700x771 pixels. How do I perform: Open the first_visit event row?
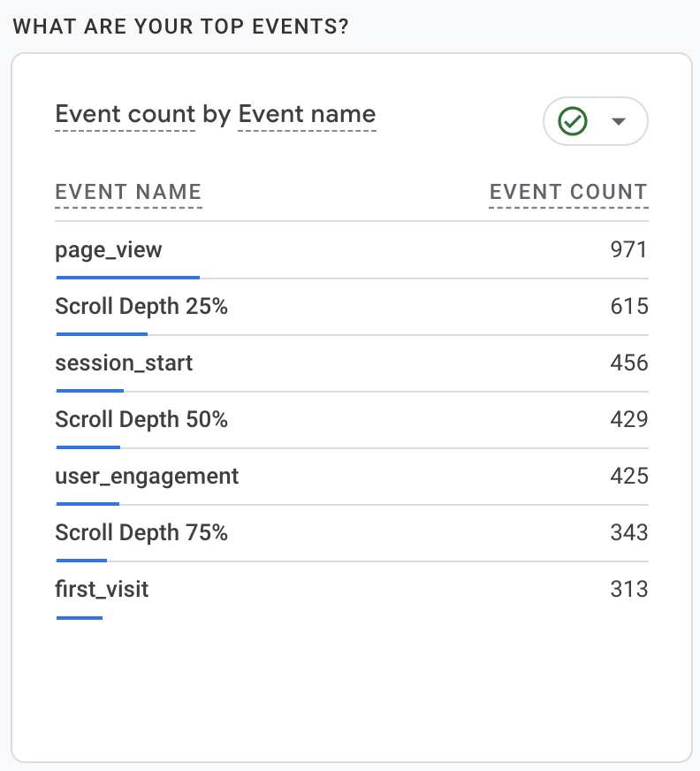pos(102,590)
